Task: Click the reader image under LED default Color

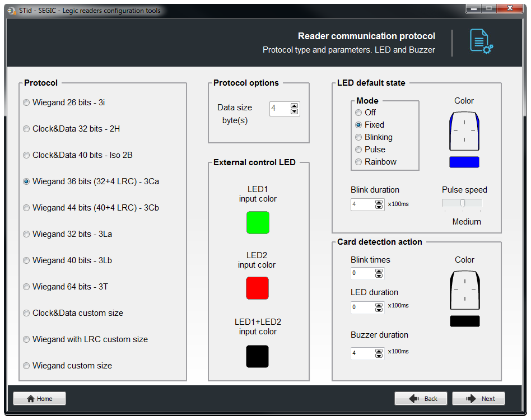Action: (464, 131)
